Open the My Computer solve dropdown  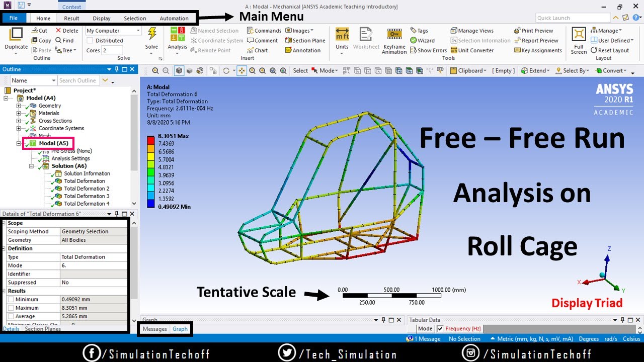(113, 31)
